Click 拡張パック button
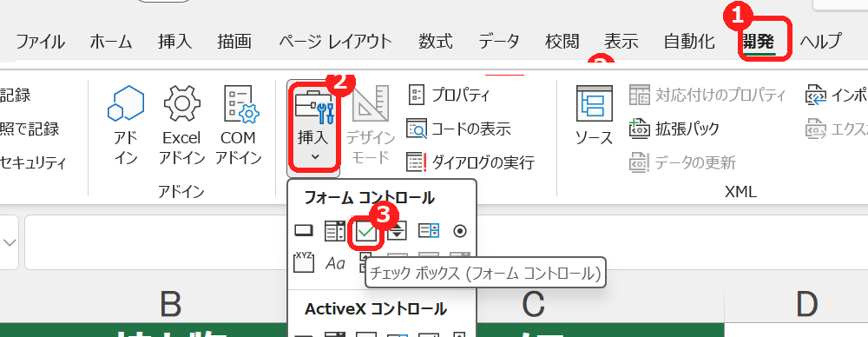The width and height of the screenshot is (868, 337). pos(674,129)
